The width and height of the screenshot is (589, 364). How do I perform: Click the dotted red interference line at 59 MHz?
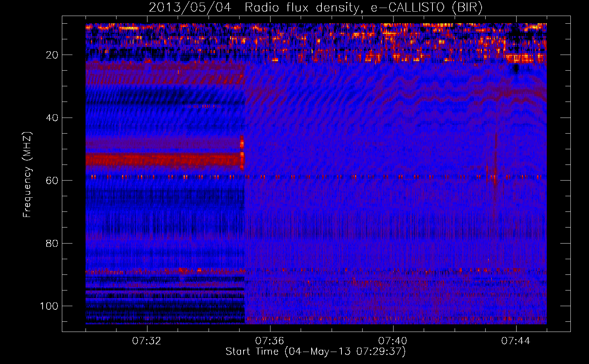click(x=316, y=177)
